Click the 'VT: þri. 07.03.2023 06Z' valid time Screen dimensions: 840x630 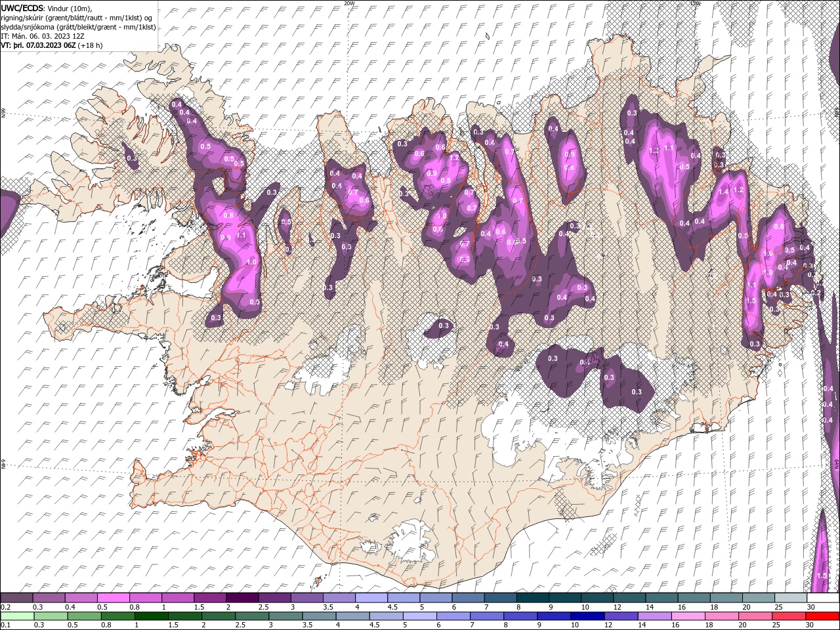[x=38, y=45]
